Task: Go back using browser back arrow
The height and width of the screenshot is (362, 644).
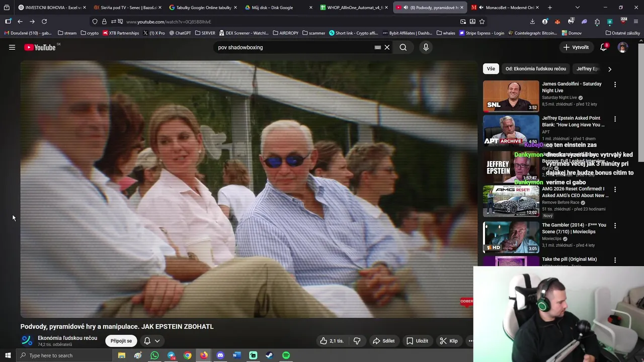Action: 20,22
